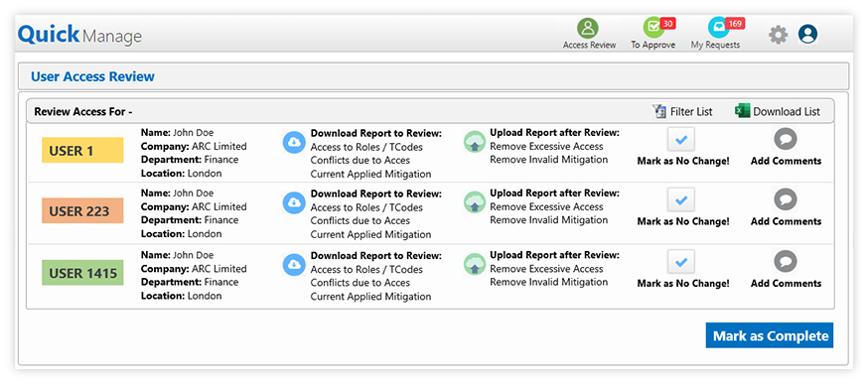Check Mark as No Change for USER 1

tap(681, 140)
